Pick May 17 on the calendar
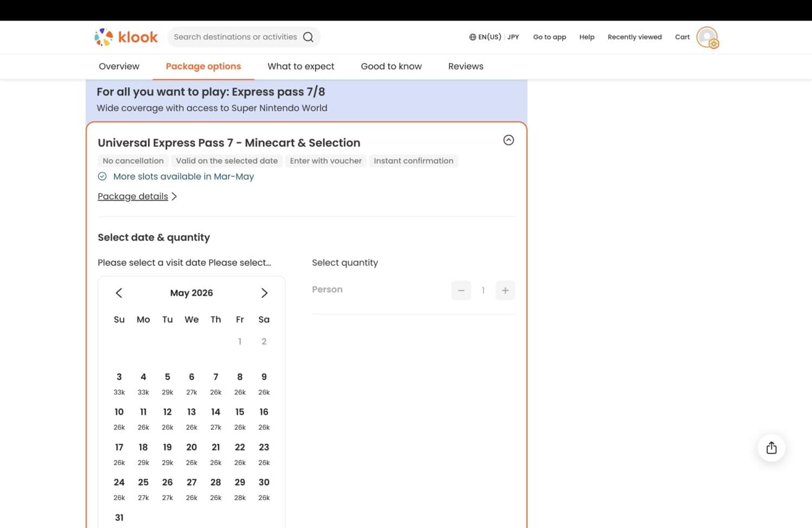812x528 pixels. tap(119, 454)
